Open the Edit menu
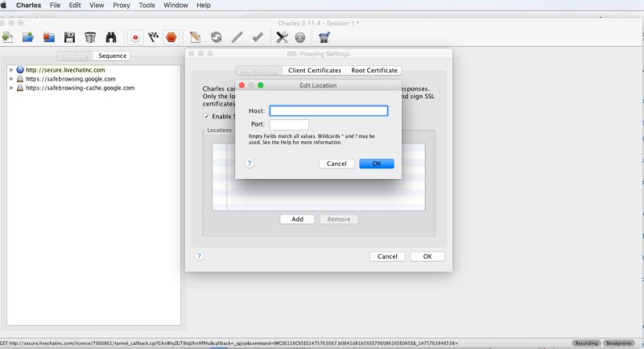This screenshot has width=644, height=349. coord(75,5)
